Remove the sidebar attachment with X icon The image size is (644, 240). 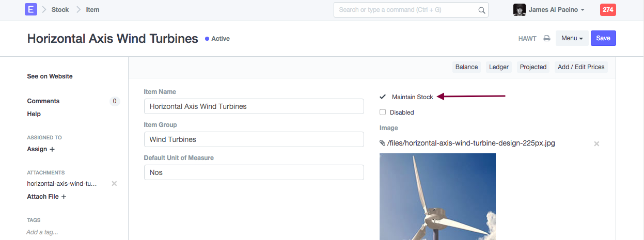pyautogui.click(x=114, y=184)
